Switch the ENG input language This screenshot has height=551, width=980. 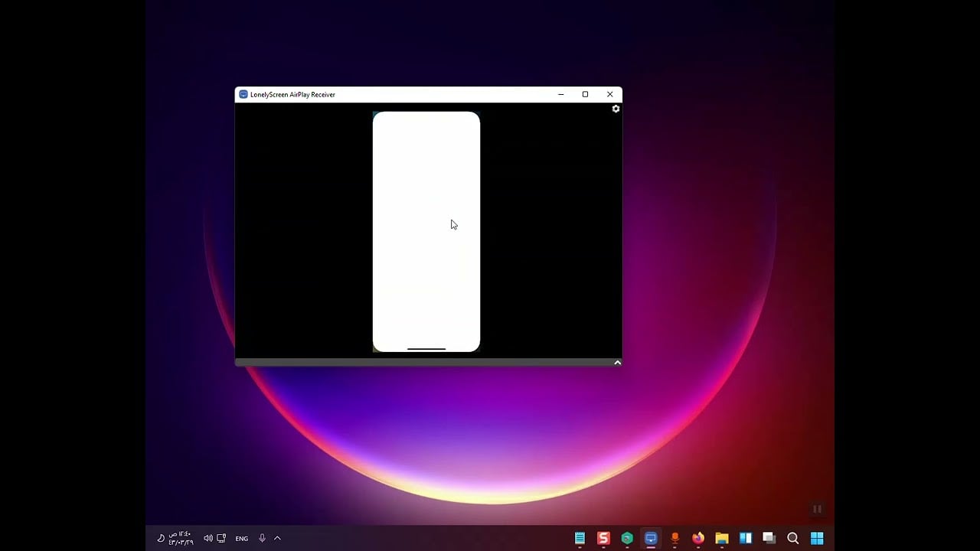coord(242,539)
